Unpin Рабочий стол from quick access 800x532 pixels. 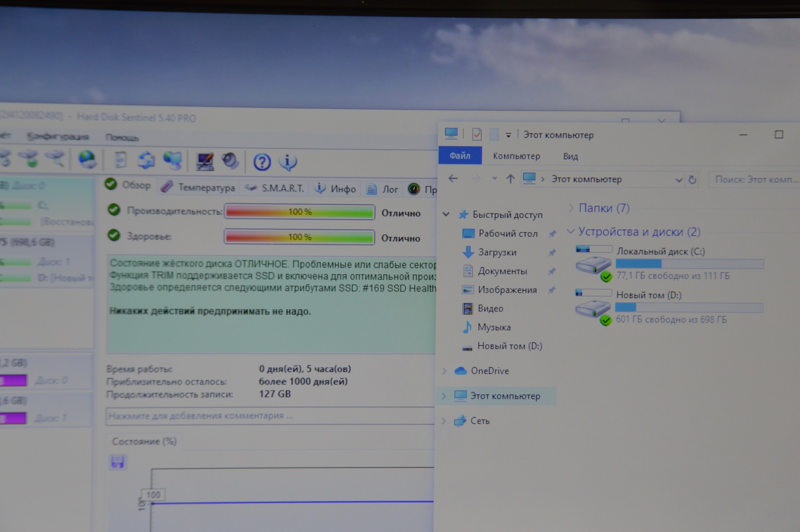tap(552, 234)
